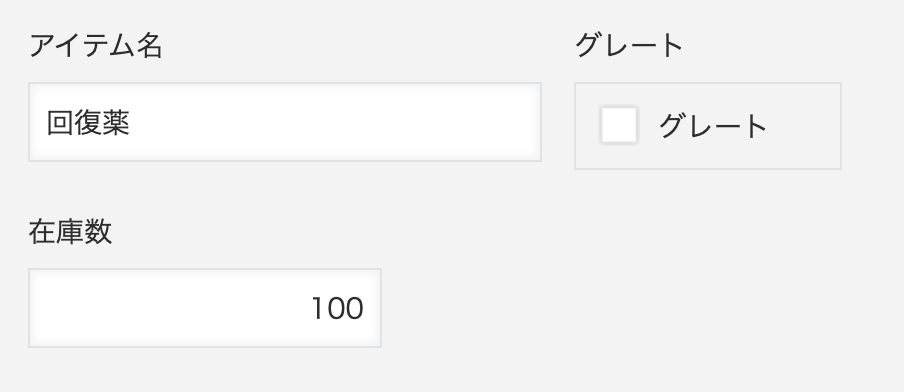Click the digit 1 in stock count
904x392 pixels.
319,308
